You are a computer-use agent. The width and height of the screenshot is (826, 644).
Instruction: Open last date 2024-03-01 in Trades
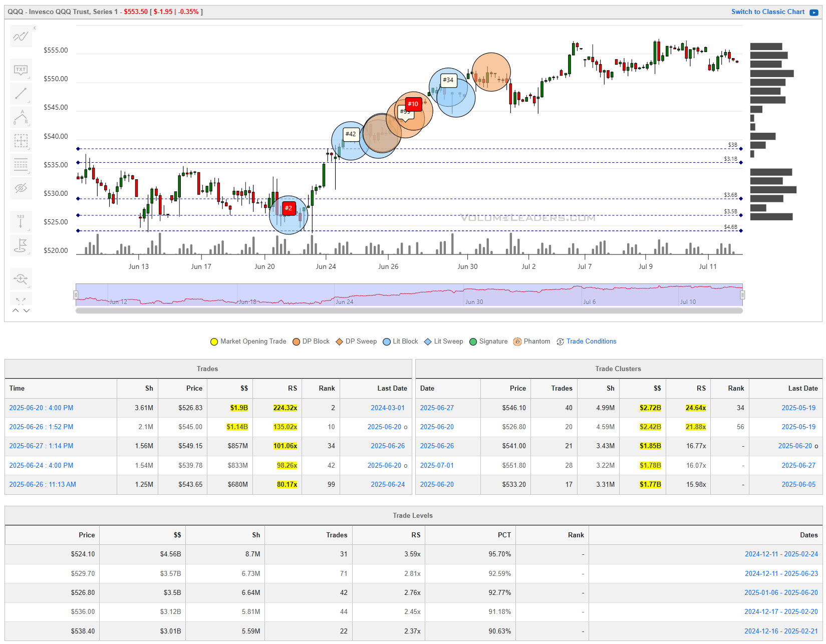(x=388, y=408)
